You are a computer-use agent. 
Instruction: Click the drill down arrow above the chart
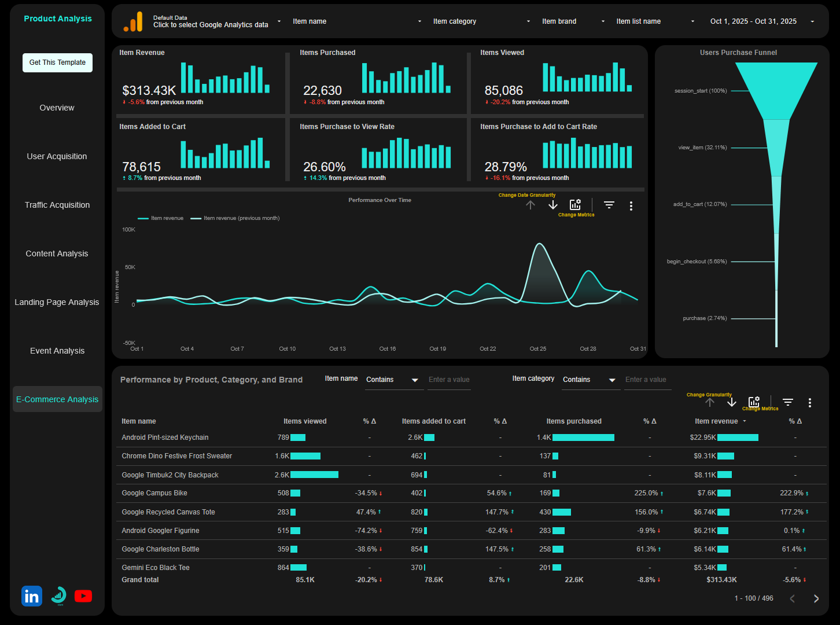(552, 204)
